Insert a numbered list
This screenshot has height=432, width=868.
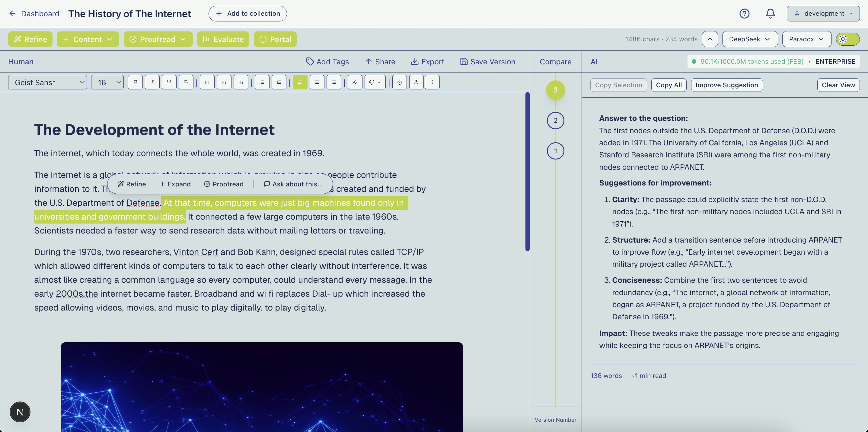tap(279, 82)
